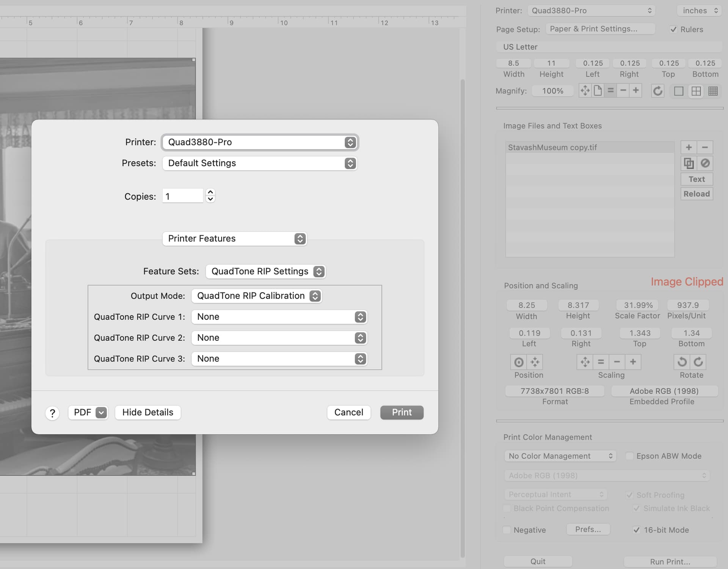Image resolution: width=728 pixels, height=569 pixels.
Task: Click the Position inward-arrows icon
Action: tap(535, 362)
